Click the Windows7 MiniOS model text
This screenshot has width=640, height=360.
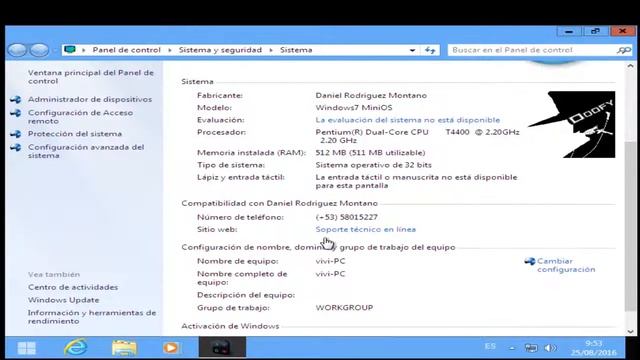[353, 108]
